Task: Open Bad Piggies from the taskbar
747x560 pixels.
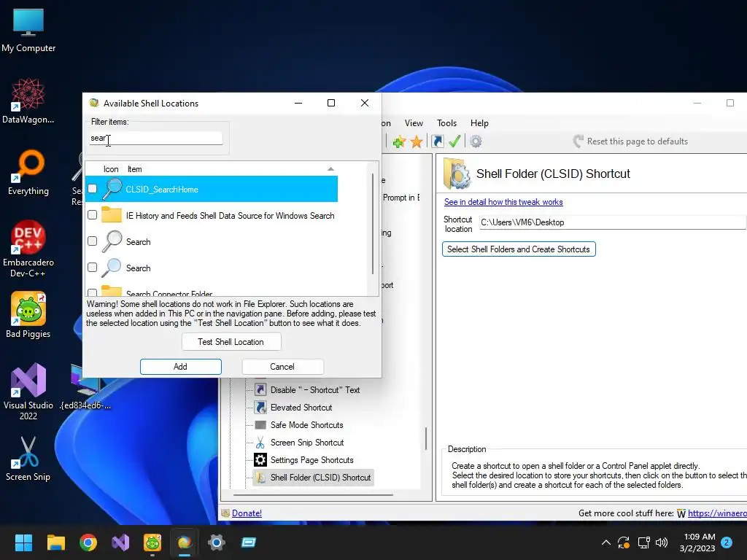Action: pos(152,542)
